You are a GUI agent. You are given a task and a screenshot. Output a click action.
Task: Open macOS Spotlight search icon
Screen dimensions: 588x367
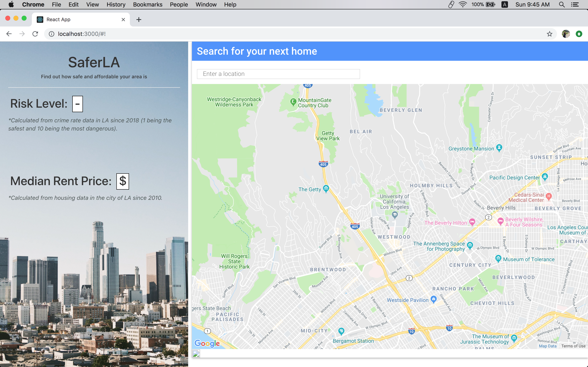561,5
